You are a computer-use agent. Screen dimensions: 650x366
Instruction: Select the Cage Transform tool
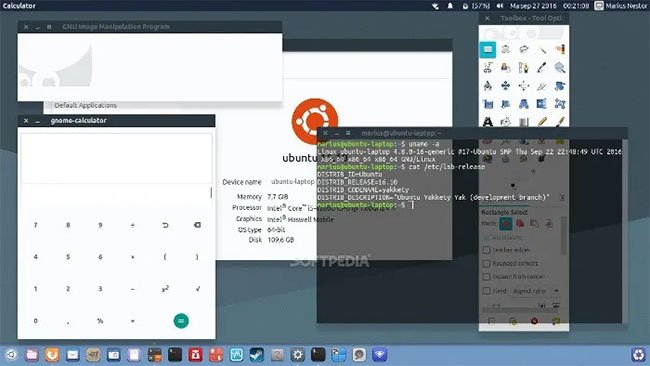point(560,104)
